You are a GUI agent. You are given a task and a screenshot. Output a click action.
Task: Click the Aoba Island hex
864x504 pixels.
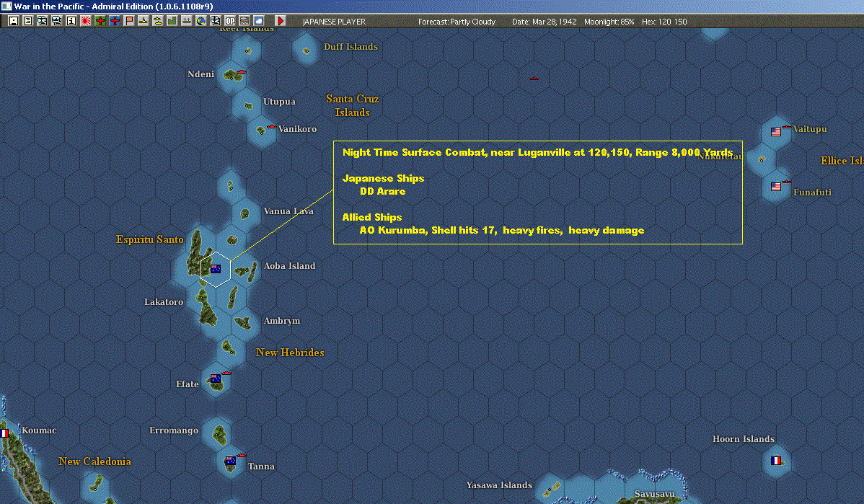245,271
